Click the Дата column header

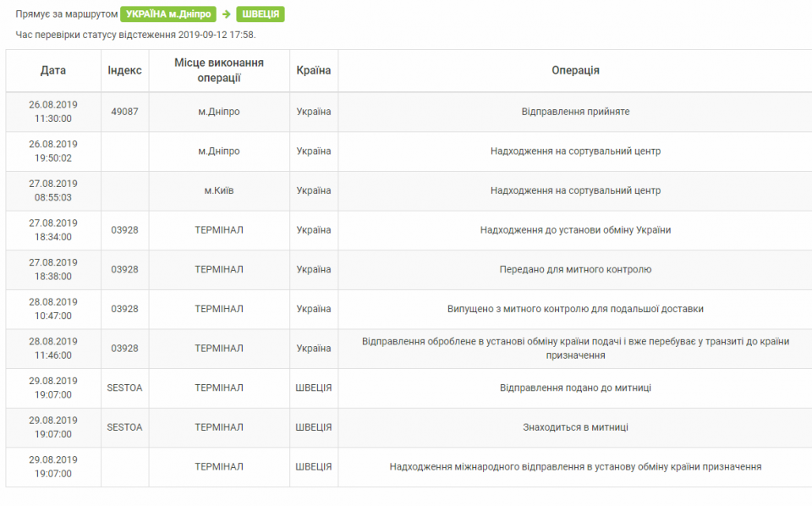pos(53,70)
